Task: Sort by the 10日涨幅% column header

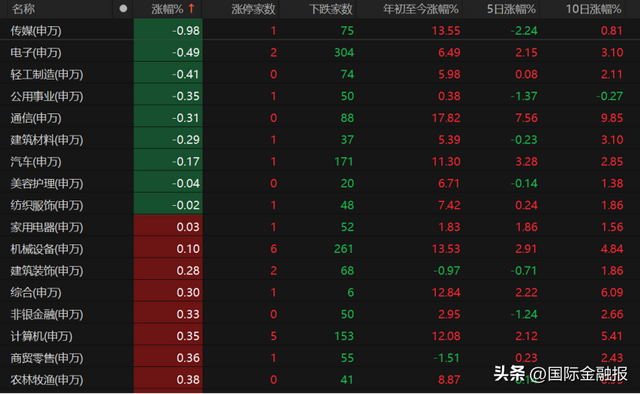Action: [x=593, y=9]
